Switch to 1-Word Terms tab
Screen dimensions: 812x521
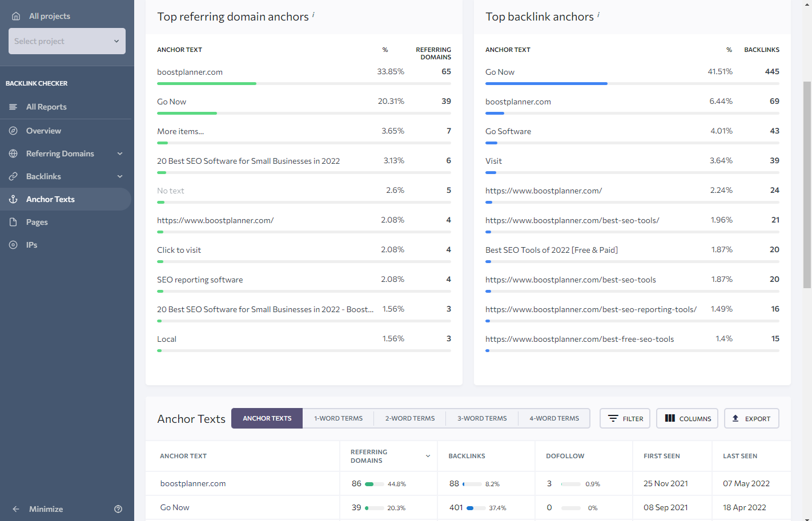338,418
